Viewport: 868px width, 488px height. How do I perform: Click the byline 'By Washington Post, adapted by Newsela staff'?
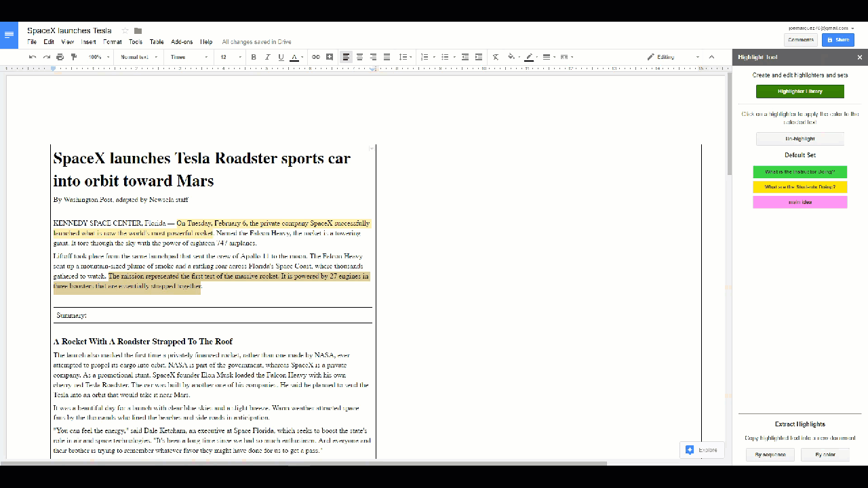click(x=121, y=200)
